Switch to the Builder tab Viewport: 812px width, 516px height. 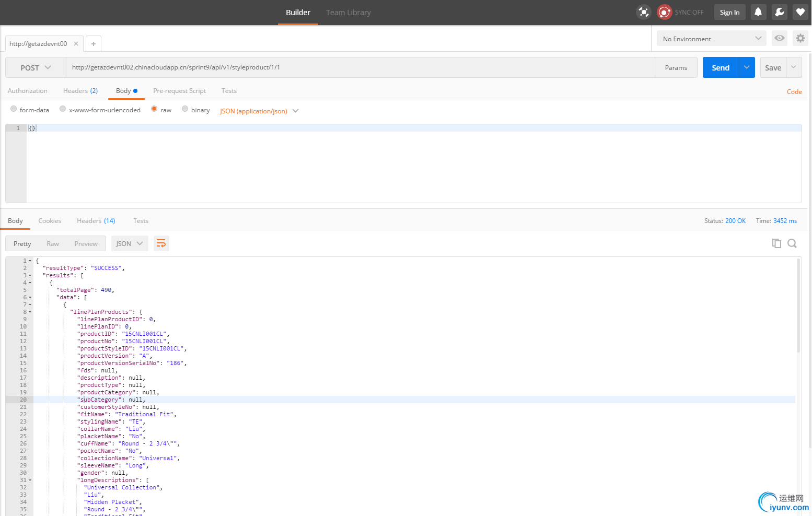[x=298, y=13]
